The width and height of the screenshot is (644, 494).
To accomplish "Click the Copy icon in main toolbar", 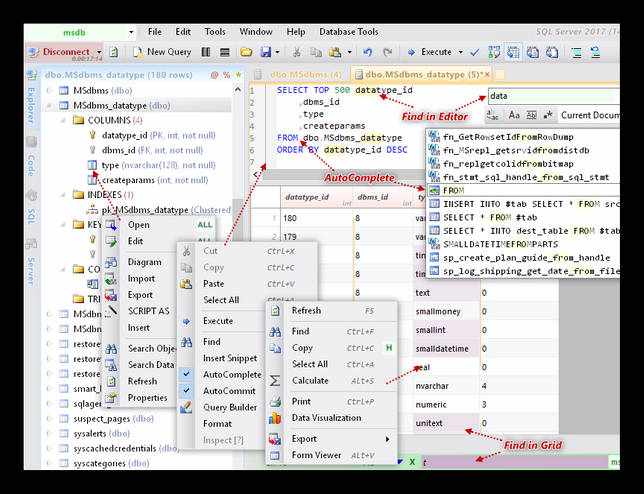I will point(316,52).
